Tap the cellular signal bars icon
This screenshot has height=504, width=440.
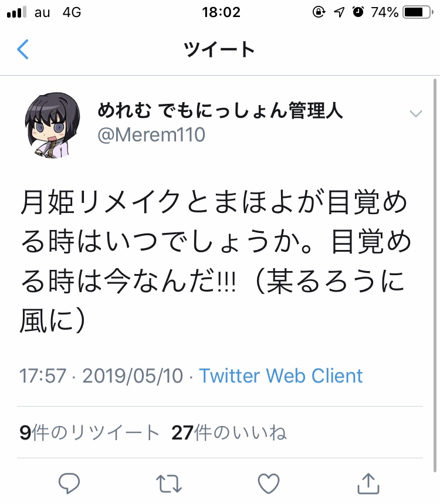pyautogui.click(x=16, y=12)
